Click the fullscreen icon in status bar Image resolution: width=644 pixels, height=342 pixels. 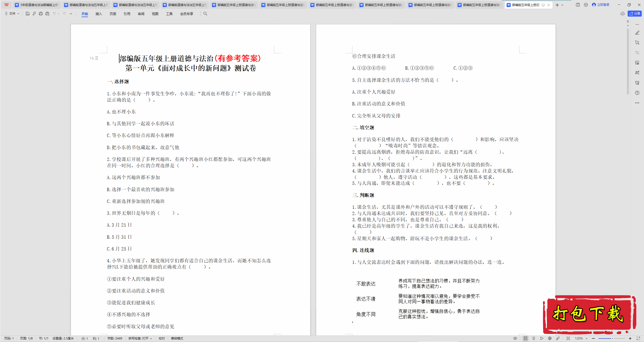coord(638,338)
